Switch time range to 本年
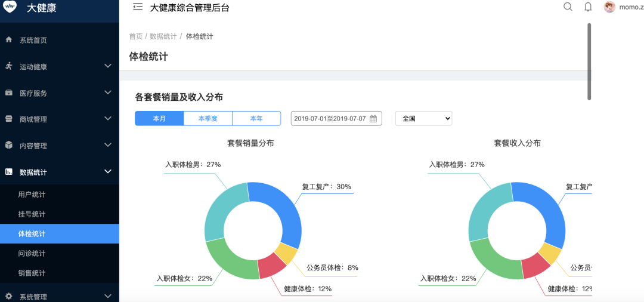This screenshot has height=302, width=644. coord(256,119)
